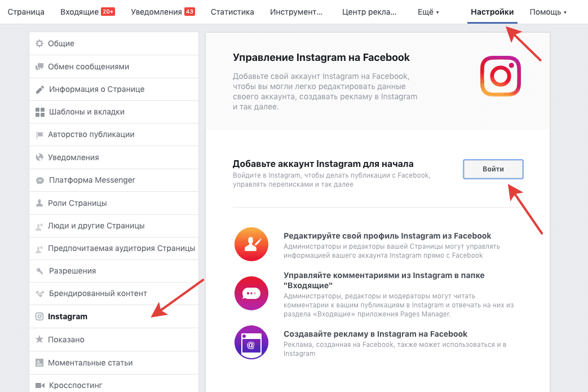The image size is (588, 392).
Task: Click the flag icon for Авторство публикации
Action: [x=39, y=135]
